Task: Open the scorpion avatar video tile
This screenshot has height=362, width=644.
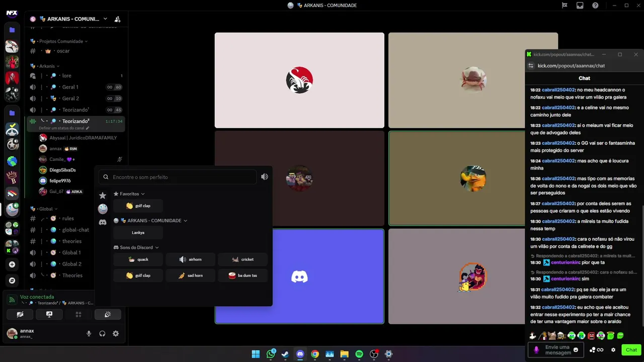Action: (299, 80)
